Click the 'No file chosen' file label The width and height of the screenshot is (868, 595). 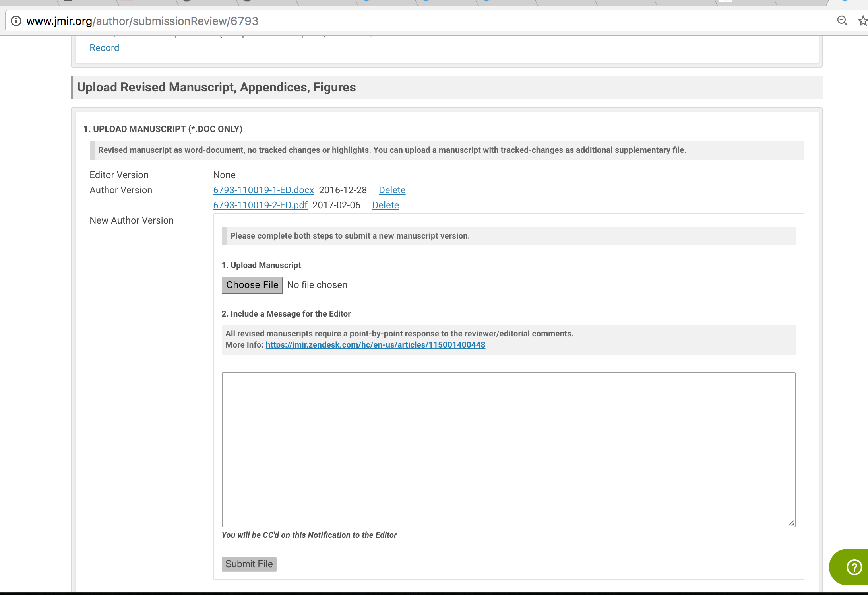[317, 285]
